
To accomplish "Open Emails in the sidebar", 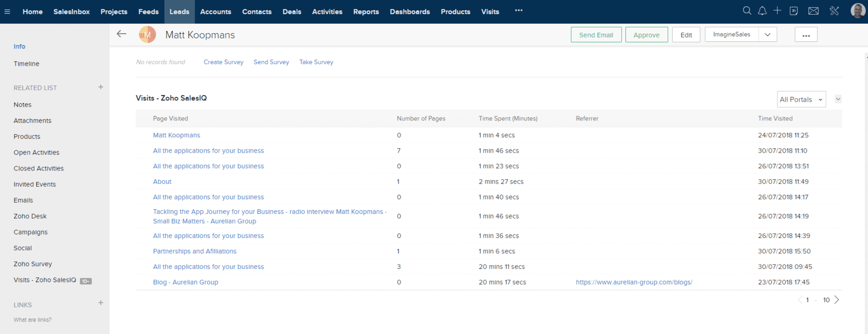I will coord(23,200).
